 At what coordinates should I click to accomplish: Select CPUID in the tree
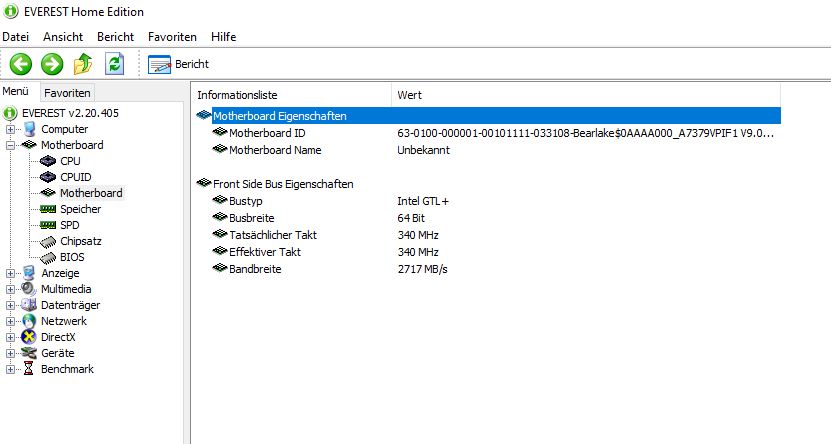[76, 177]
